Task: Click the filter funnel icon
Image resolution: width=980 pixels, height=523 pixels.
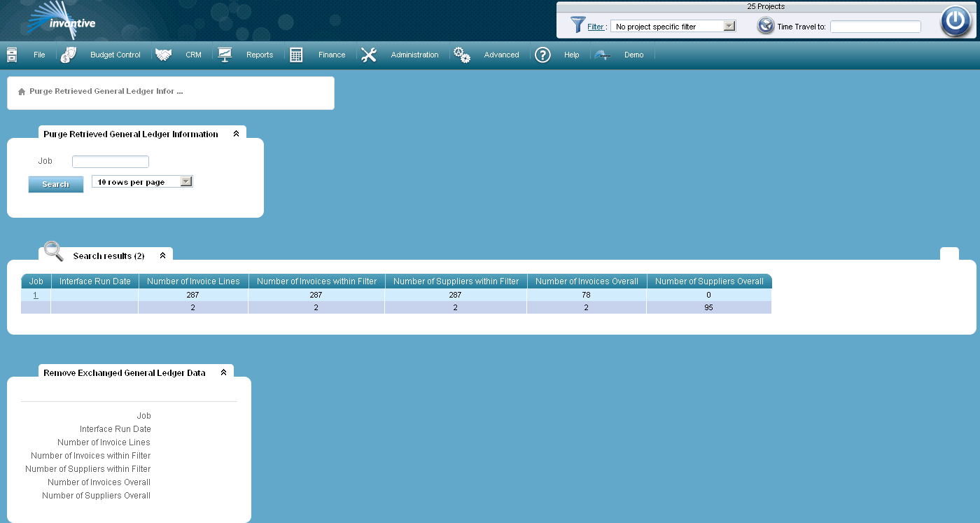Action: pos(578,26)
